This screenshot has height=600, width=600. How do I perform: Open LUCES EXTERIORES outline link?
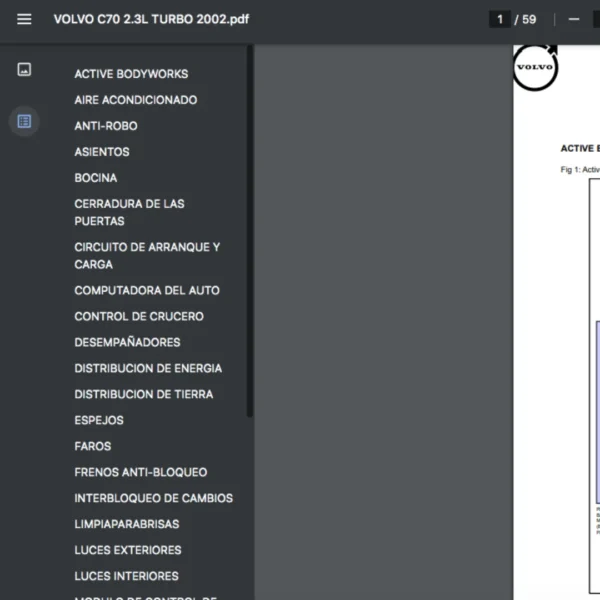pos(128,550)
